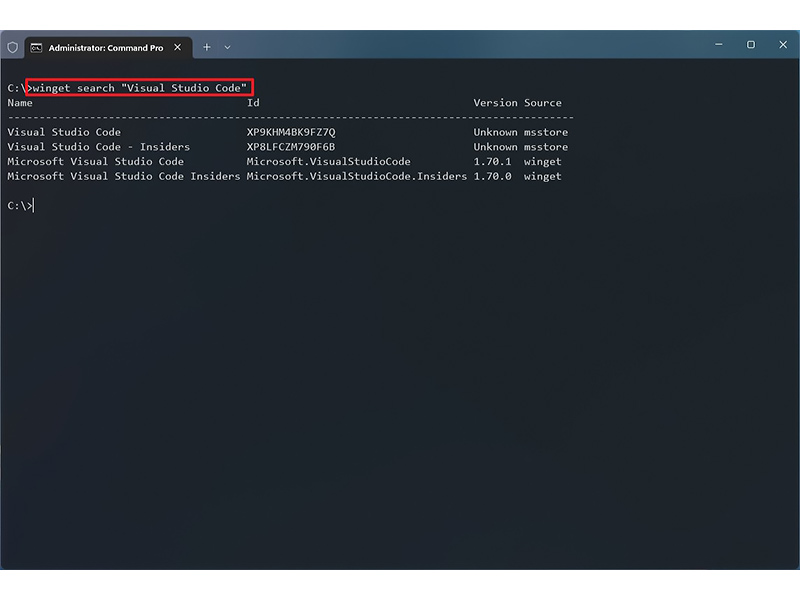Click the Id XP9KHM4BK9FZ7Q
Image resolution: width=800 pixels, height=600 pixels.
(291, 132)
